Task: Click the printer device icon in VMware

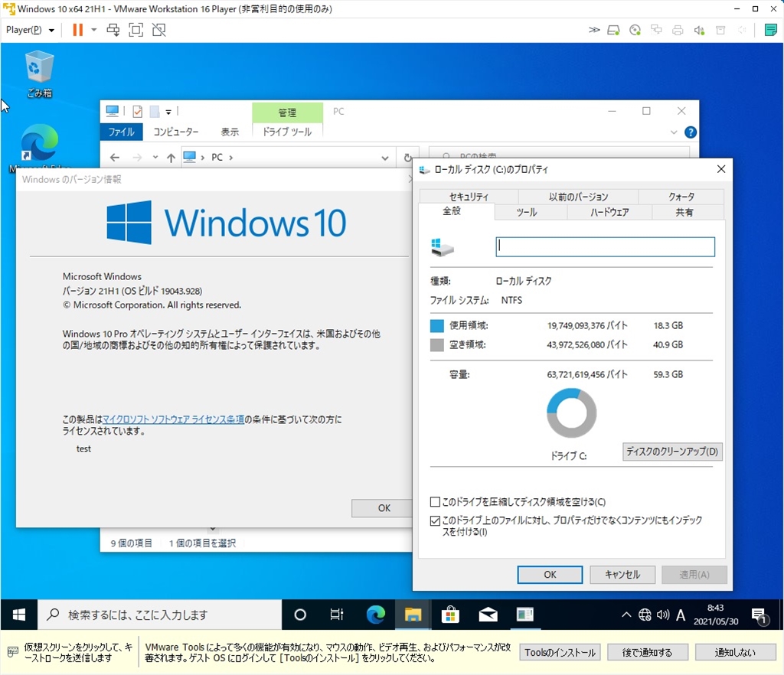Action: point(678,30)
